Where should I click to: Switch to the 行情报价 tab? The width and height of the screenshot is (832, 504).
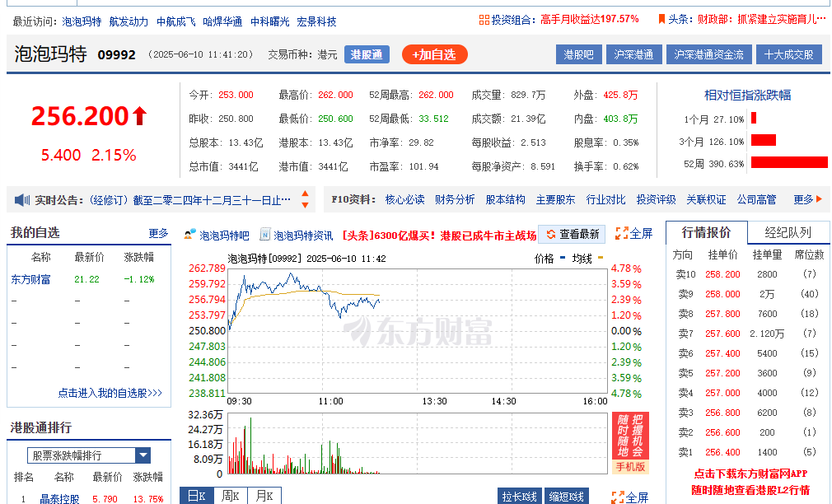point(706,232)
